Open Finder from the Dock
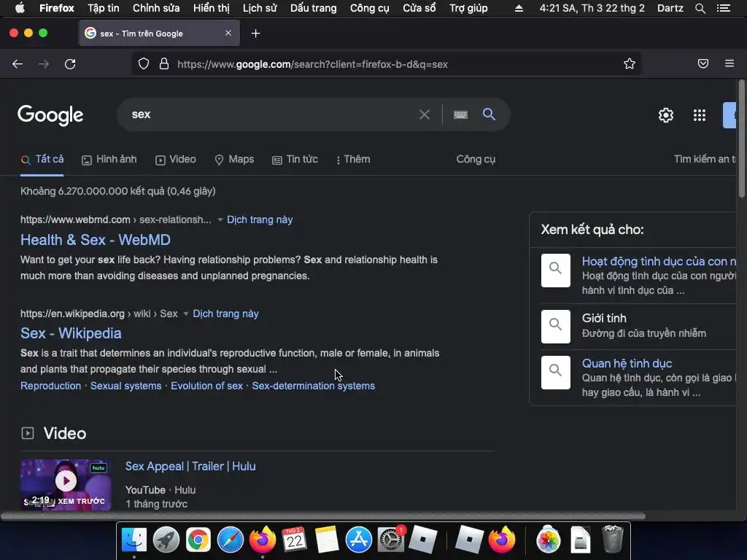Viewport: 747px width, 560px height. (x=134, y=540)
